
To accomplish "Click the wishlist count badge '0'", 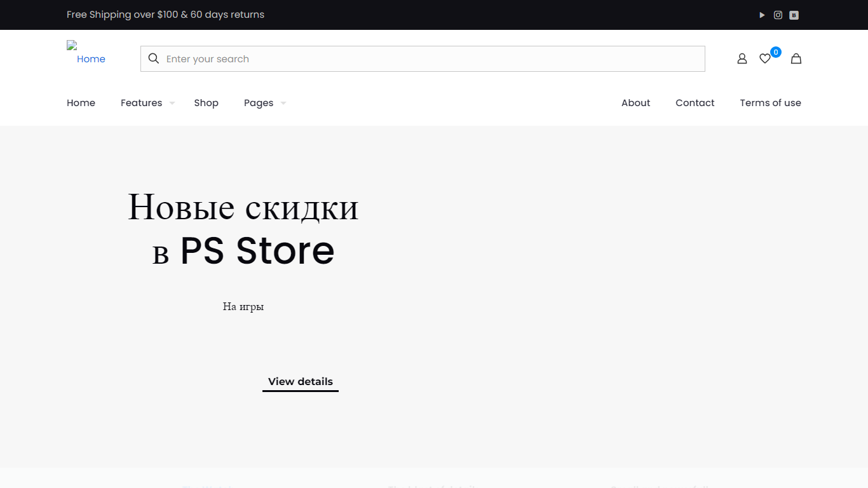I will [776, 52].
